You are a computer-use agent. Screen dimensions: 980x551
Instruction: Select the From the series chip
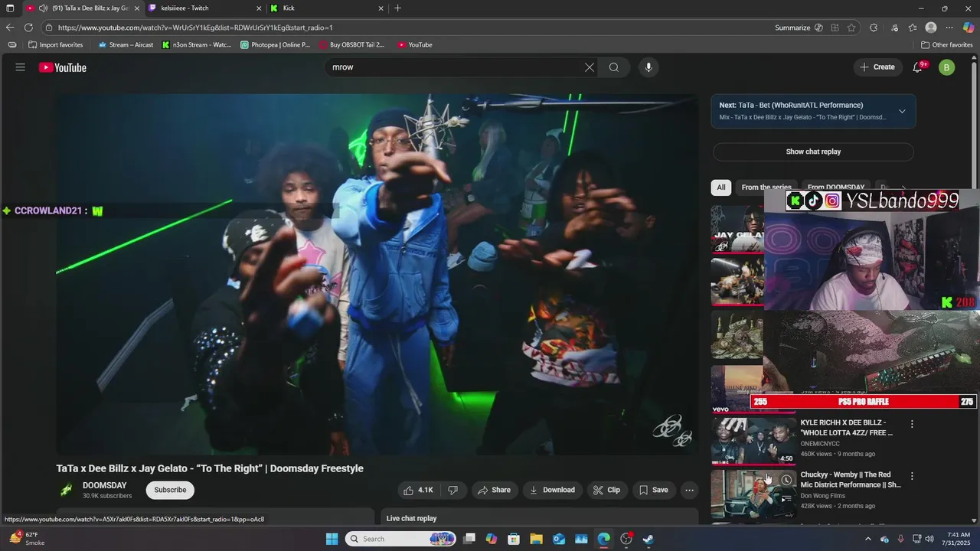[766, 187]
